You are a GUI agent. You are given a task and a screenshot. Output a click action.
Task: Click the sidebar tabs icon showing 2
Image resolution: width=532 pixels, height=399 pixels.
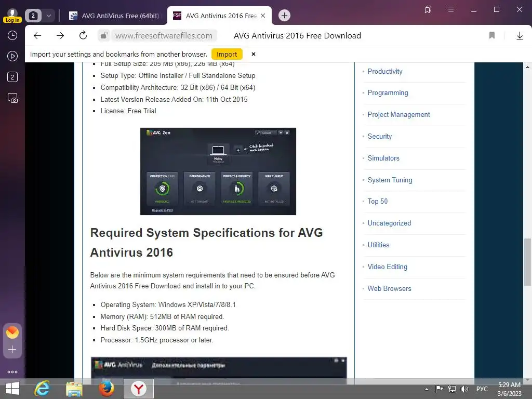(12, 77)
